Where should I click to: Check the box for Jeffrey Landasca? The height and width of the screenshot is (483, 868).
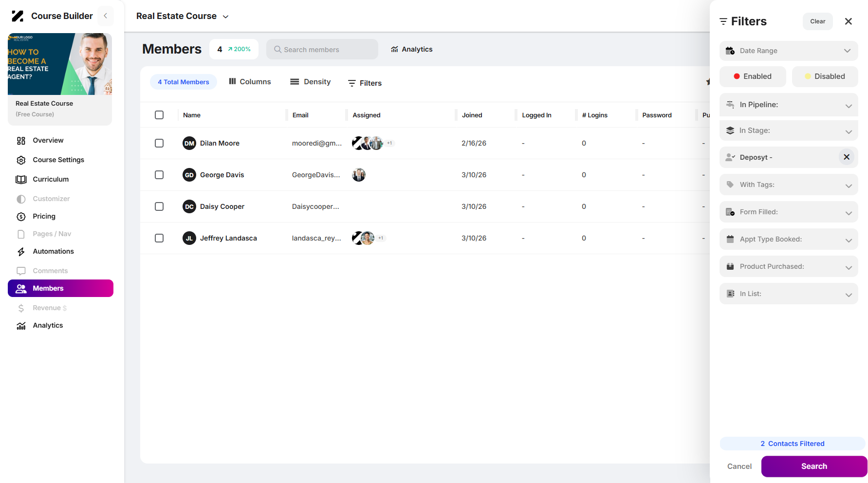click(159, 238)
